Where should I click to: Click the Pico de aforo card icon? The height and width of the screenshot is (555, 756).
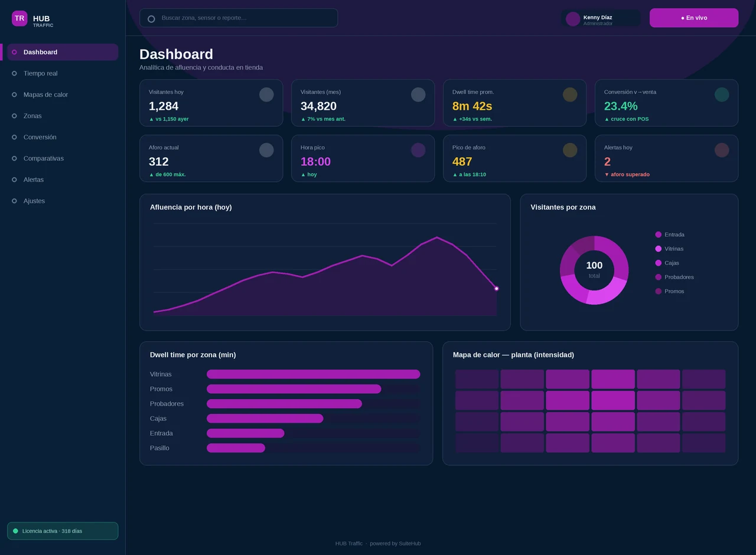tap(570, 150)
